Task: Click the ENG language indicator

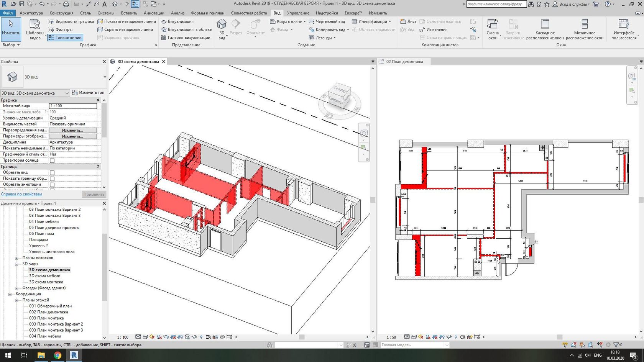Action: click(598, 355)
